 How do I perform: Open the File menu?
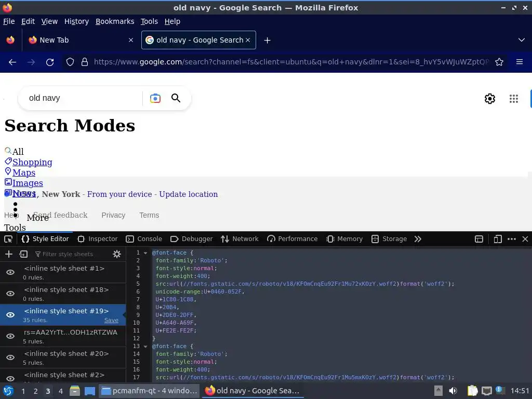tap(9, 21)
